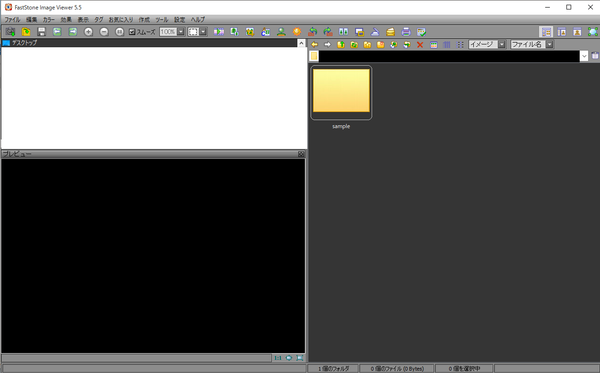
Task: Click the create new folder icon
Action: pyautogui.click(x=367, y=45)
